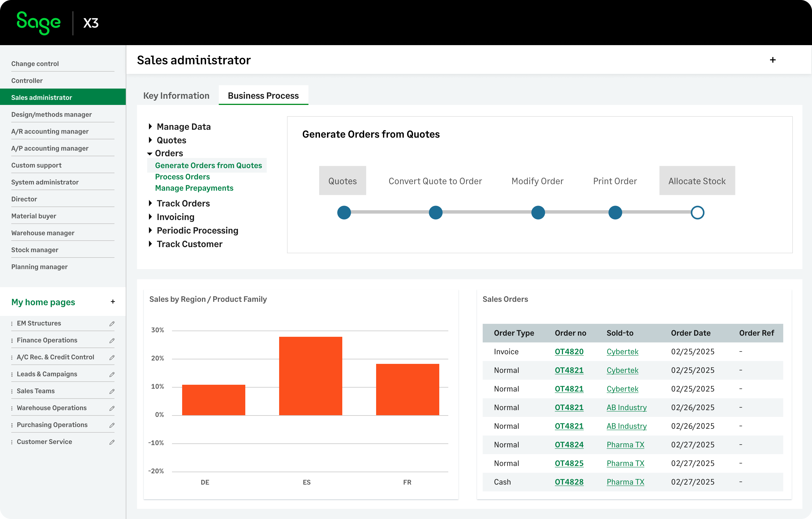Open Planning manager role

pos(39,267)
